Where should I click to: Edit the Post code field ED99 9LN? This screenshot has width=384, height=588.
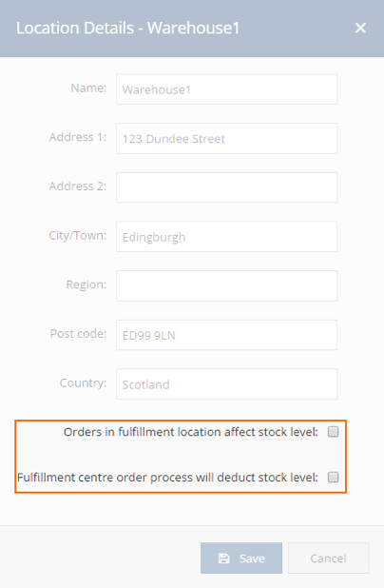[226, 335]
